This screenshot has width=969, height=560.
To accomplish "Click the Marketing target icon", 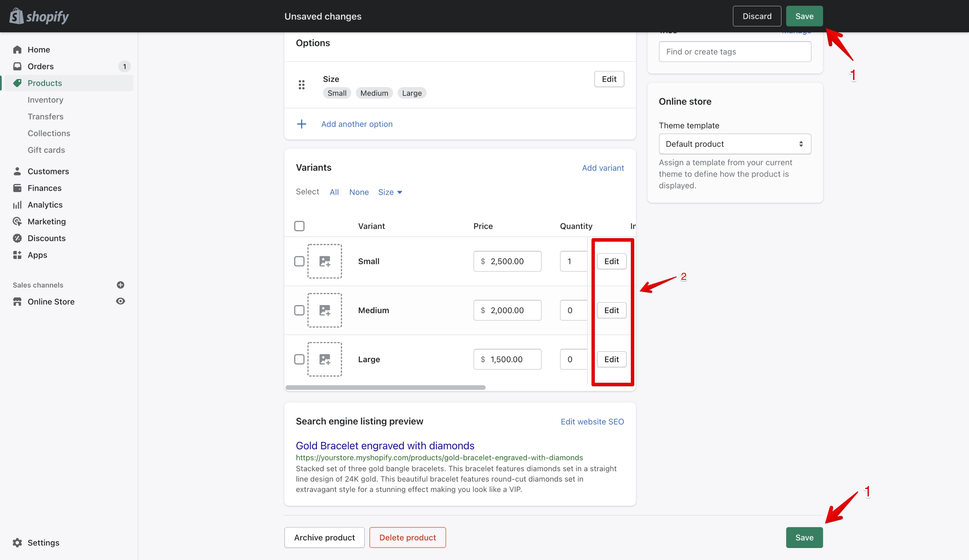I will coord(17,221).
